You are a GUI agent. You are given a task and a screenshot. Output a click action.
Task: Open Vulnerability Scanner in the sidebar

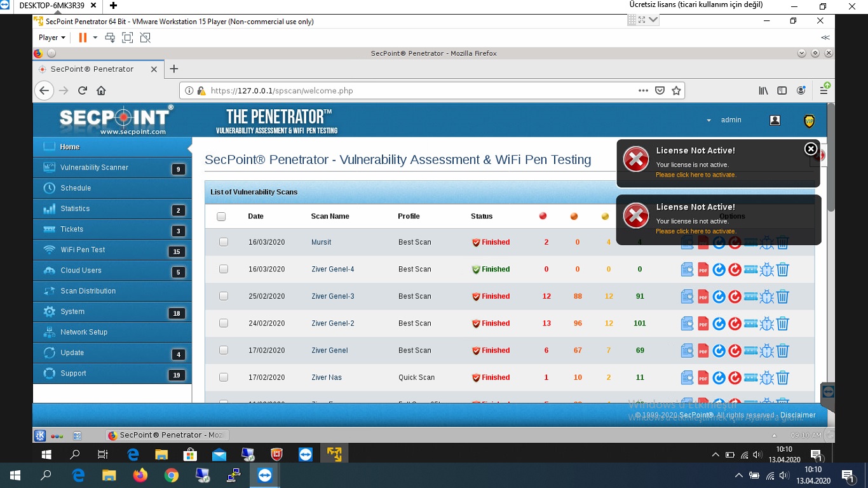94,168
